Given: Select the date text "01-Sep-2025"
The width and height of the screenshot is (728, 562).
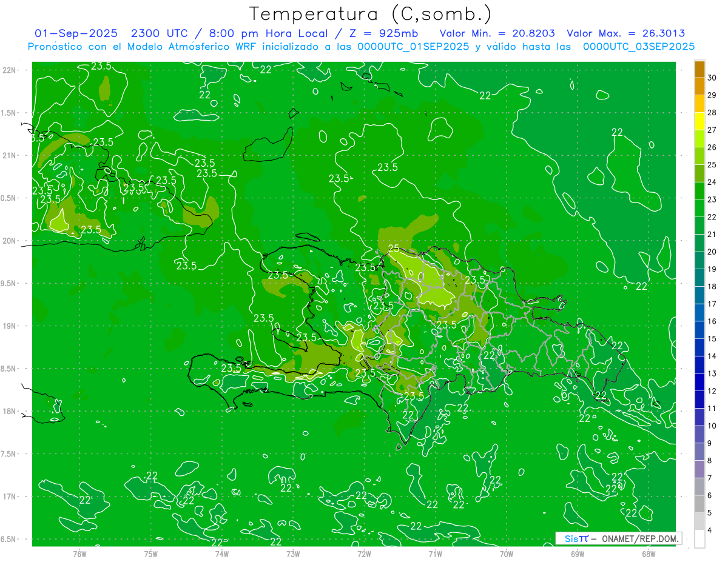Looking at the screenshot, I should [x=76, y=33].
